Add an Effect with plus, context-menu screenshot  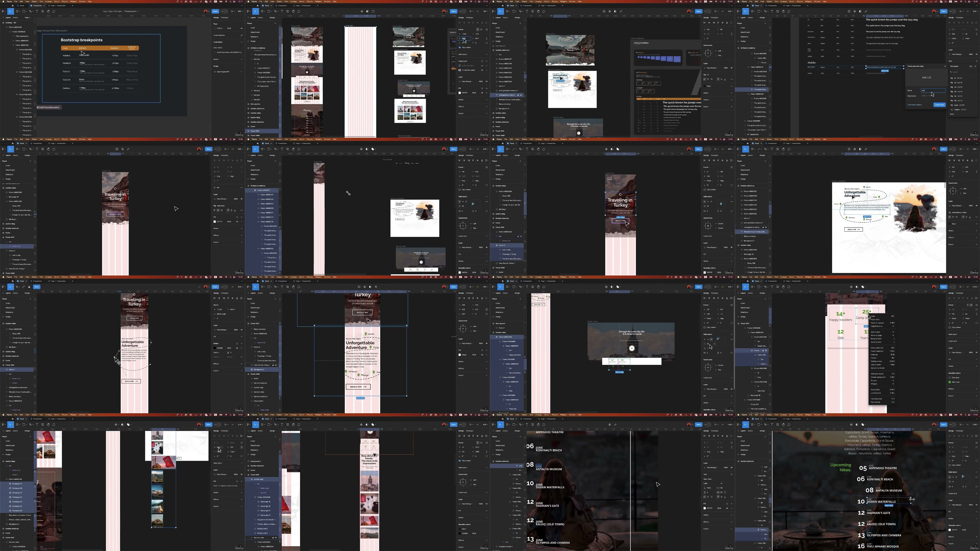(977, 389)
